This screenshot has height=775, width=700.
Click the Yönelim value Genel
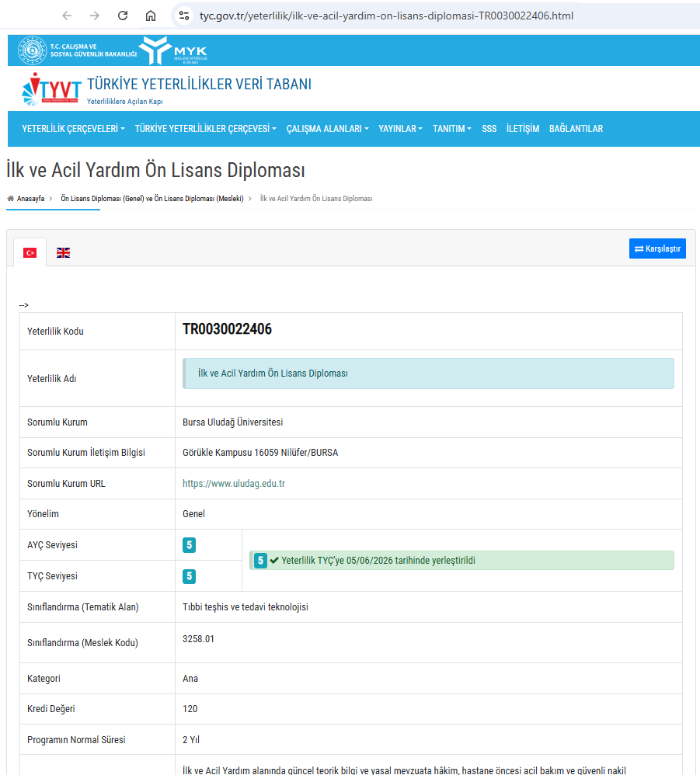[193, 514]
